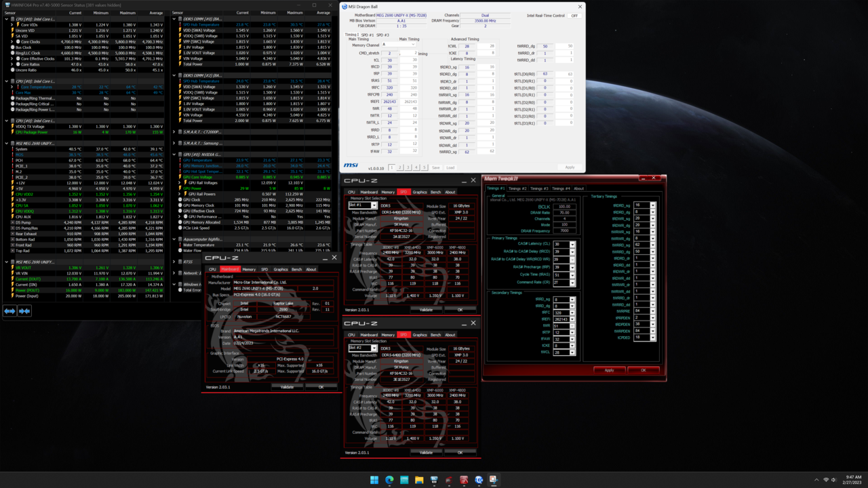
Task: Click the volume icon in system tray
Action: (x=833, y=480)
